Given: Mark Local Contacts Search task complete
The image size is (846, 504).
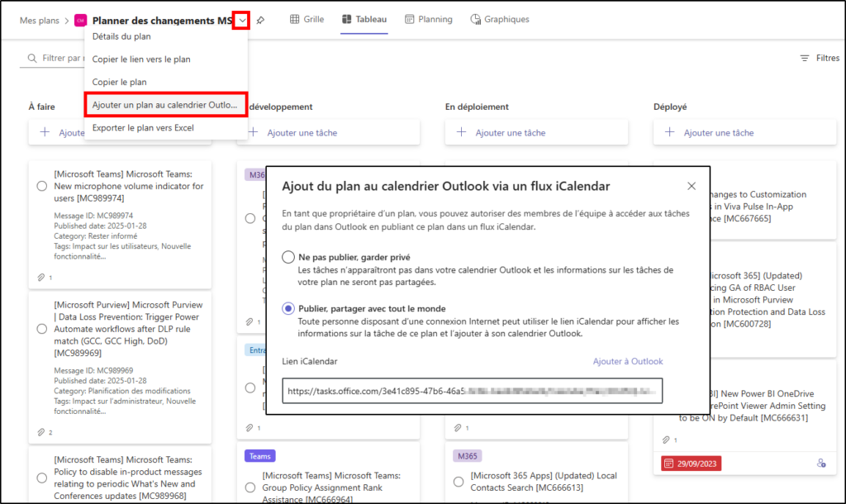Looking at the screenshot, I should [459, 482].
